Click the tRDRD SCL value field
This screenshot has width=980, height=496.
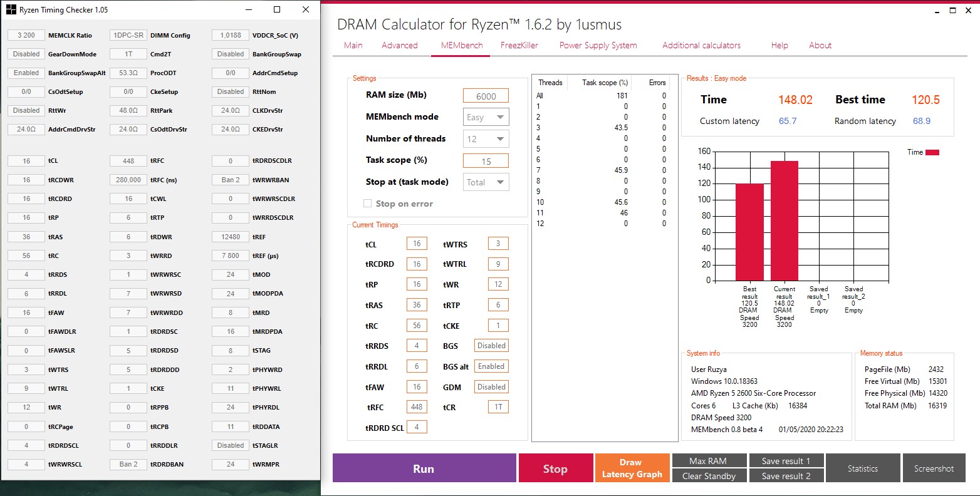pos(417,427)
